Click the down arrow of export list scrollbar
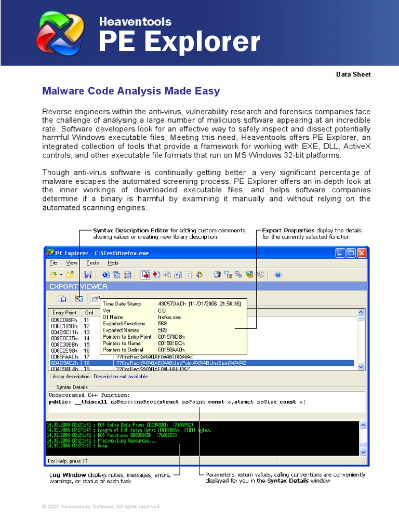Screen dimensions: 399x532 (361, 367)
